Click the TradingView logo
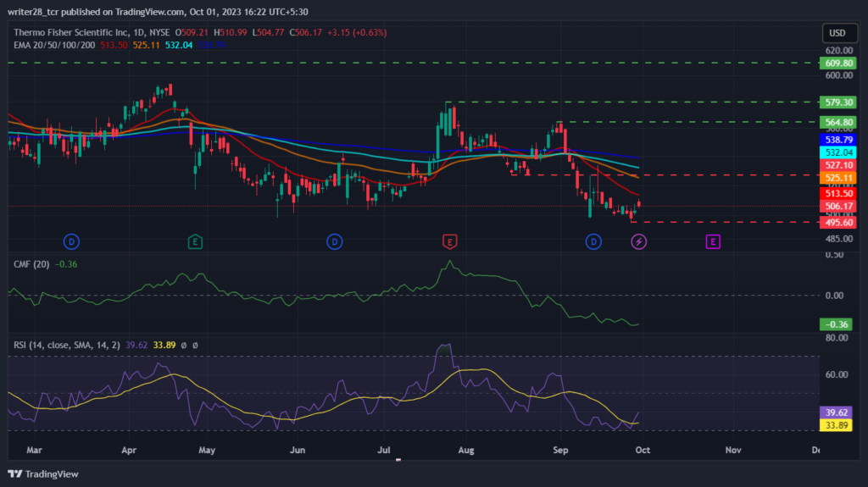 coord(43,474)
